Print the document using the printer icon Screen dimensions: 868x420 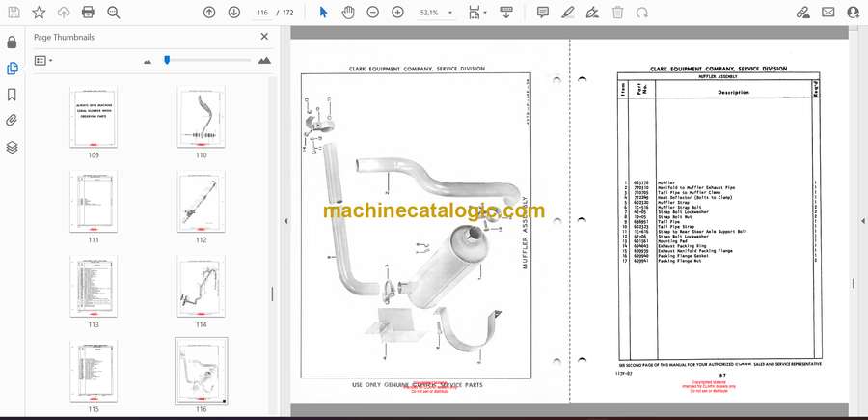tap(88, 13)
